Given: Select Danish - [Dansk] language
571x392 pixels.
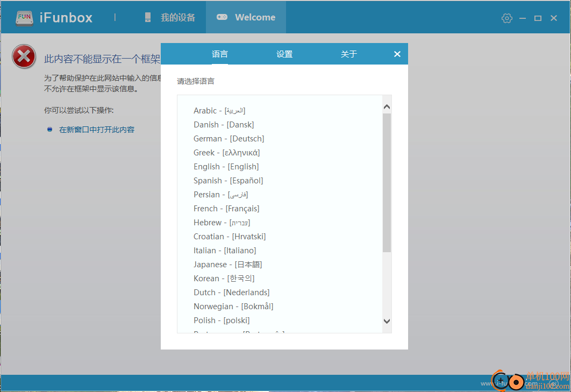Looking at the screenshot, I should point(224,125).
